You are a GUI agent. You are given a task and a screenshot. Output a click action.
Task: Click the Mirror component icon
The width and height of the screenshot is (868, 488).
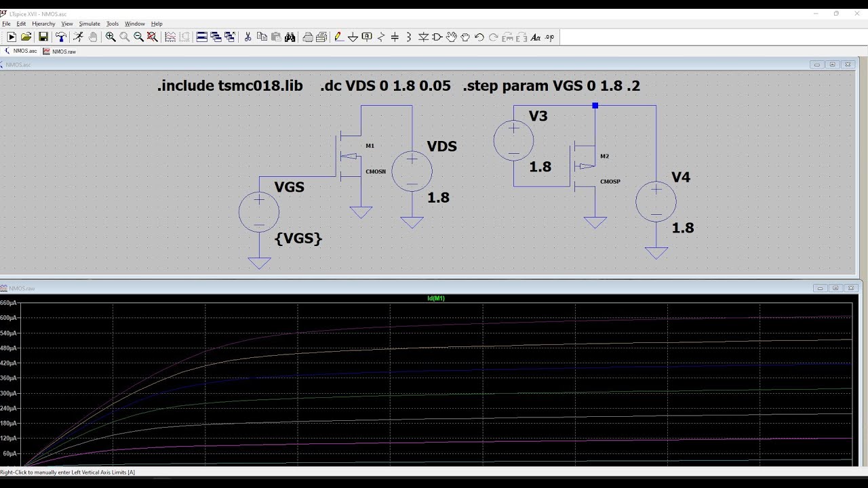click(521, 37)
